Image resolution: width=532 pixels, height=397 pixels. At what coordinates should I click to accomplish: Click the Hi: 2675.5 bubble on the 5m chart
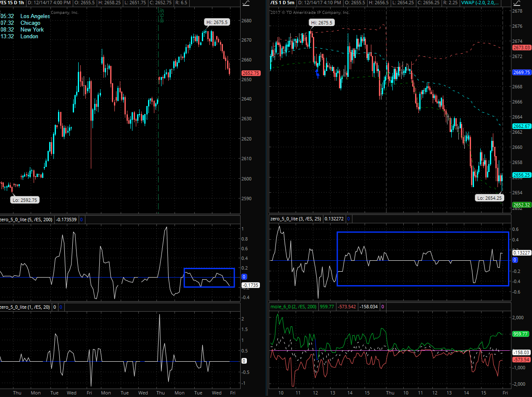(x=322, y=23)
